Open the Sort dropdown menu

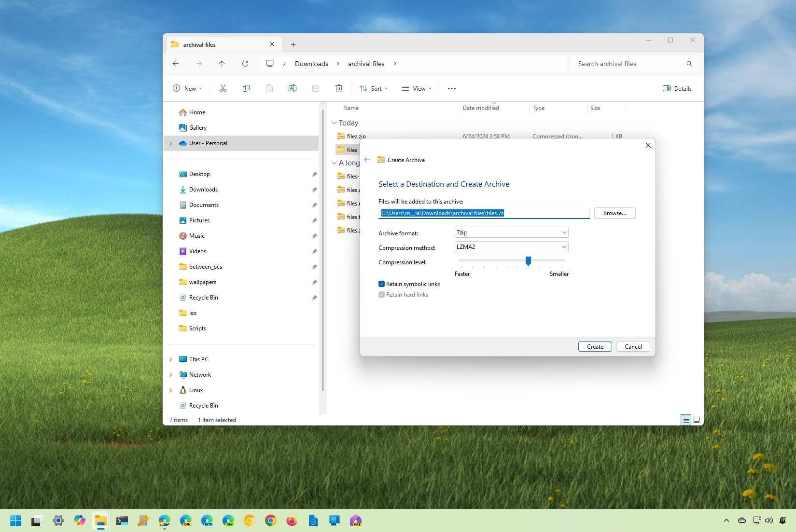coord(374,89)
